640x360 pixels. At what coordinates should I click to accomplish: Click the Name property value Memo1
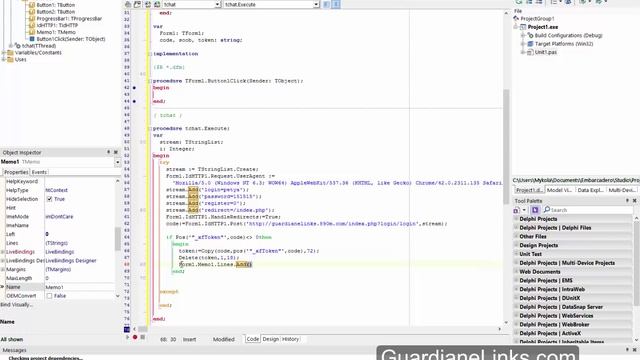(80, 287)
